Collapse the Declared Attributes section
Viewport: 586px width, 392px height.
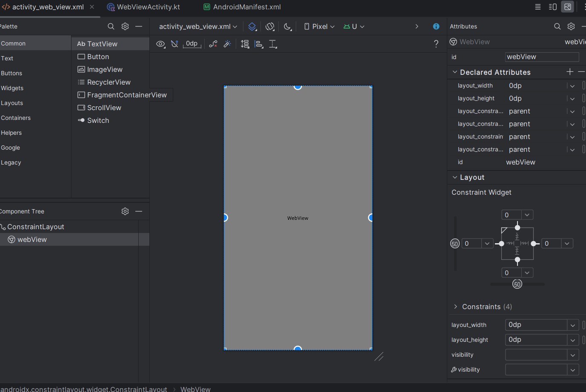[455, 72]
